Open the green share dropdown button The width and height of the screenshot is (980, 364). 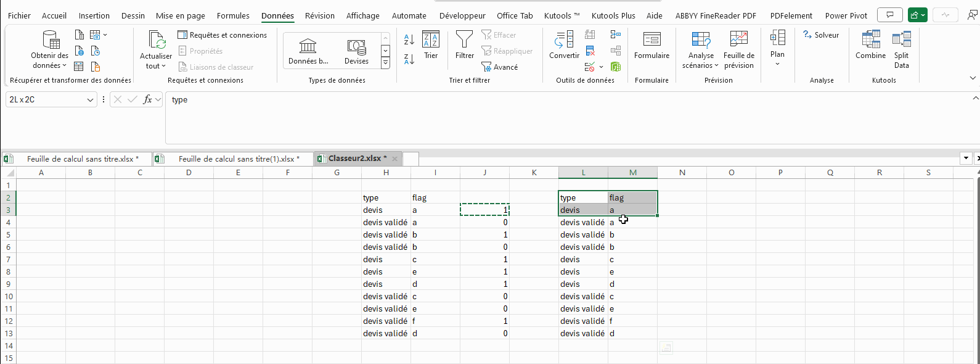click(917, 15)
